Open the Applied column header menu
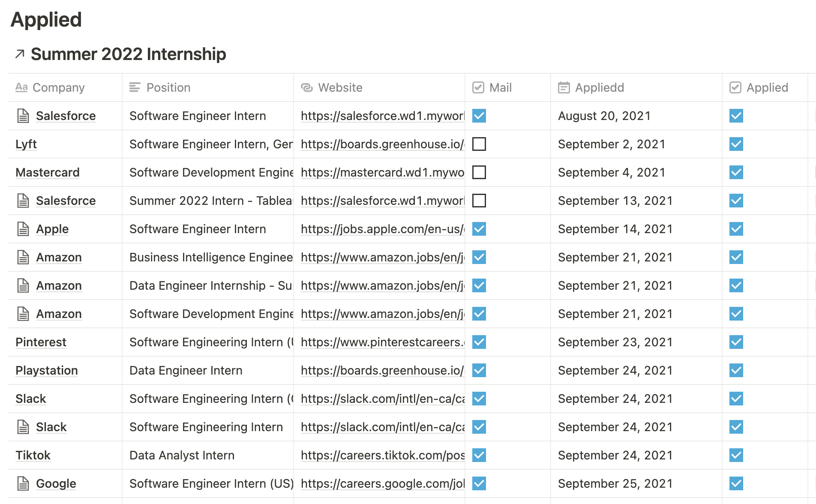This screenshot has height=504, width=816. [x=765, y=87]
